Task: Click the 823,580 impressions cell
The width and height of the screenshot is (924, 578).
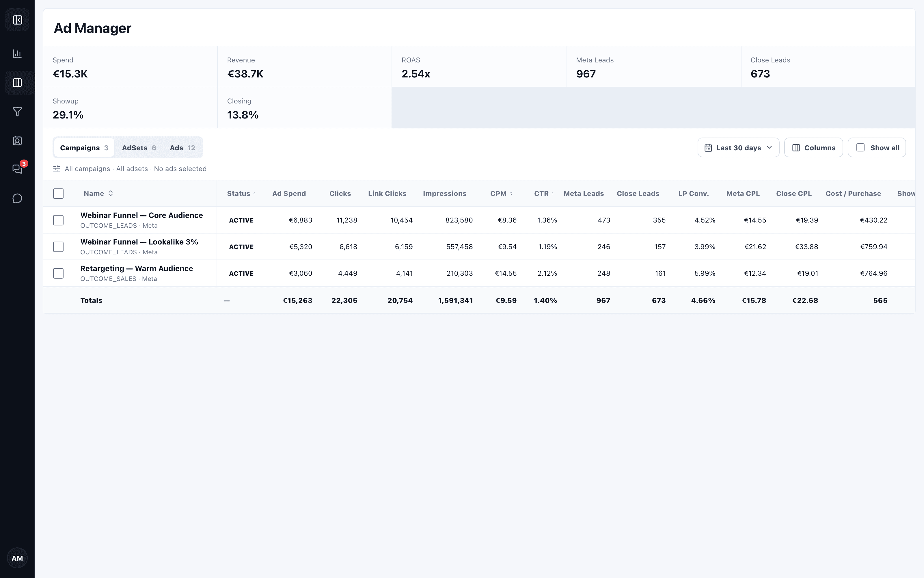Action: [459, 220]
